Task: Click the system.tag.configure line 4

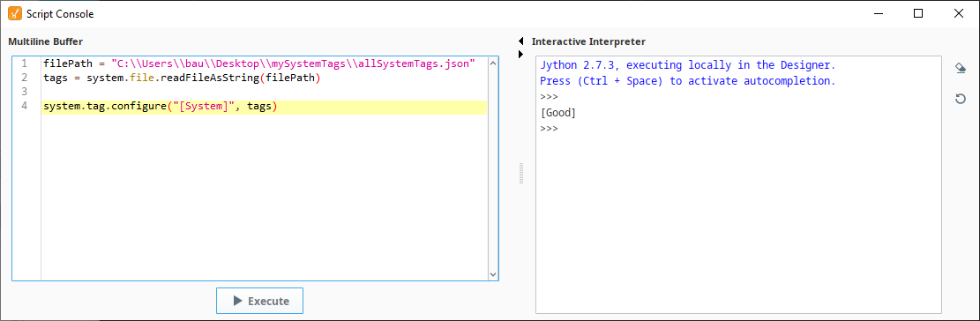Action: pyautogui.click(x=160, y=107)
